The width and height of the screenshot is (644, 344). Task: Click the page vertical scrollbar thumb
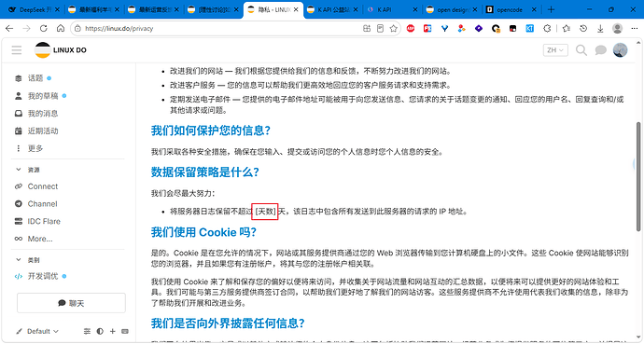tap(638, 176)
